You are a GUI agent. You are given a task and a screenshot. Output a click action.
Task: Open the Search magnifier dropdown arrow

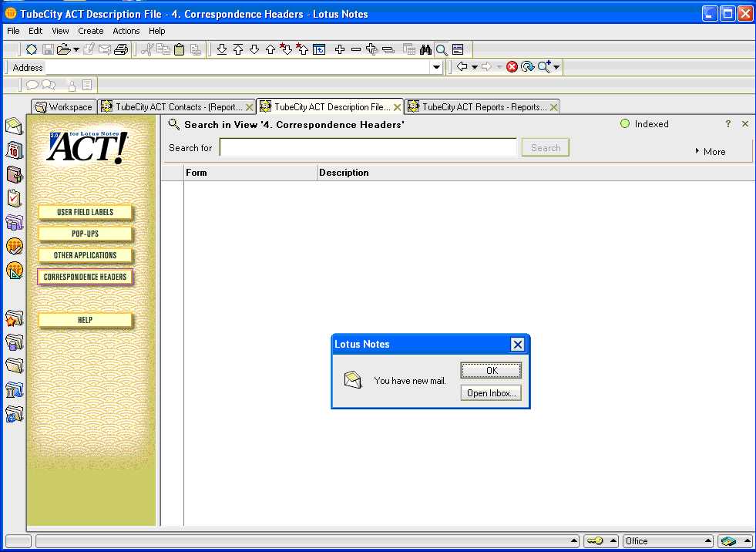[x=556, y=67]
